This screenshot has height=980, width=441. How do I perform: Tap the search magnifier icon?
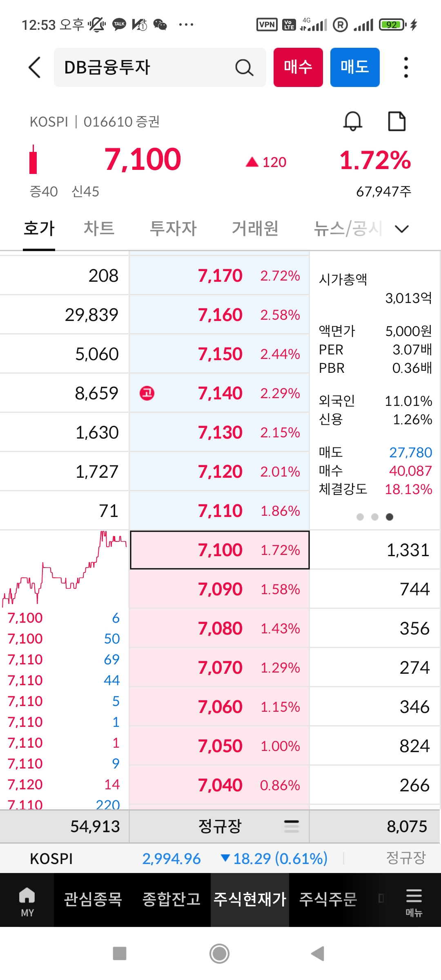click(x=244, y=67)
